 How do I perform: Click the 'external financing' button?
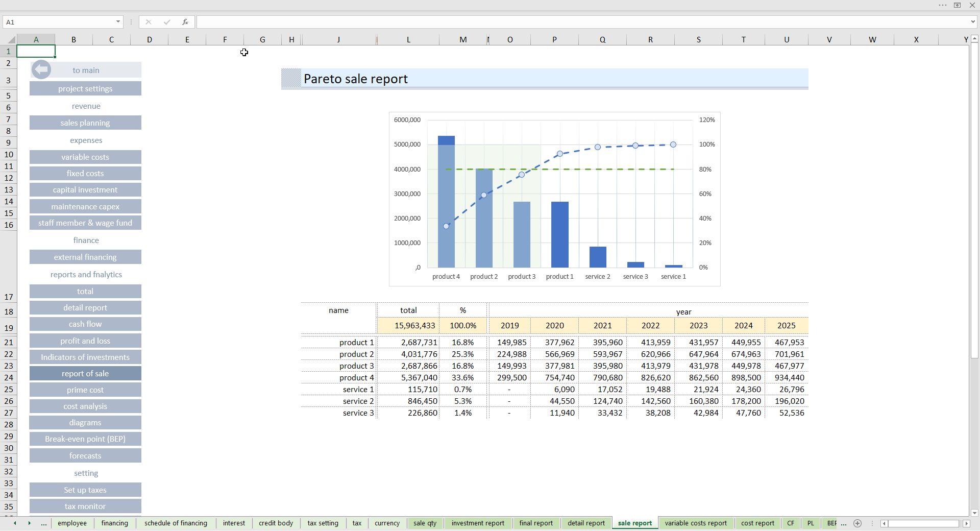[x=85, y=257]
